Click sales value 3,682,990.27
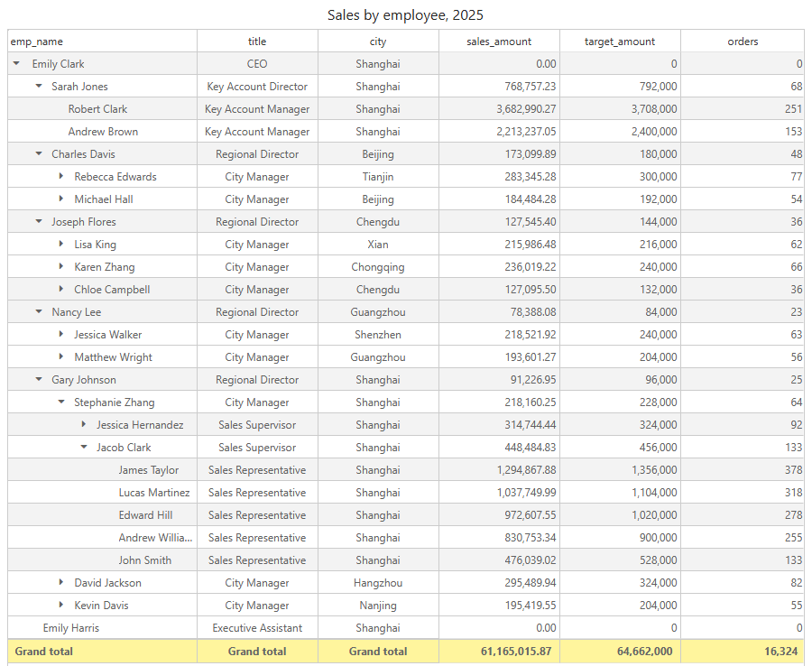The image size is (812, 666). pos(526,109)
